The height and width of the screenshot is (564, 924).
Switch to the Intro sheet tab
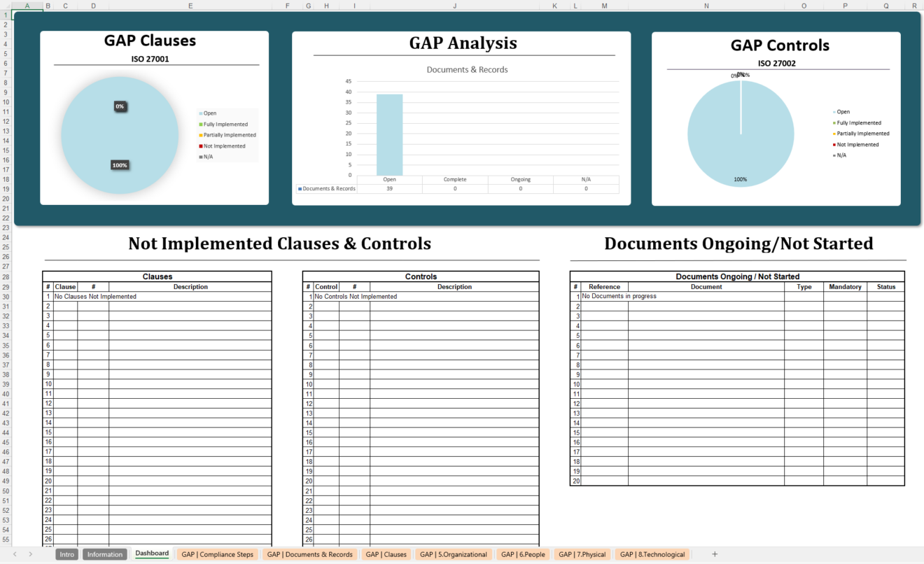pyautogui.click(x=66, y=554)
